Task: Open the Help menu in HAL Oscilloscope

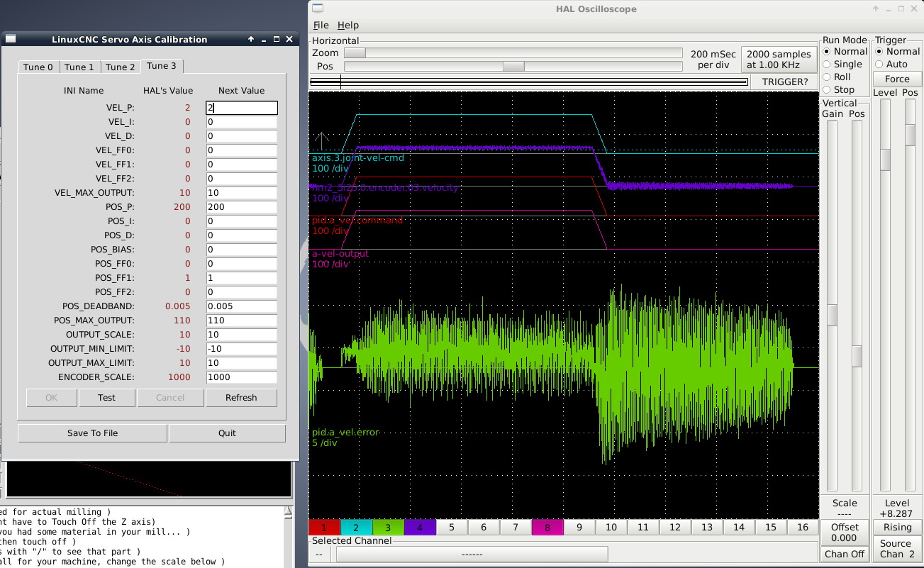Action: 348,25
